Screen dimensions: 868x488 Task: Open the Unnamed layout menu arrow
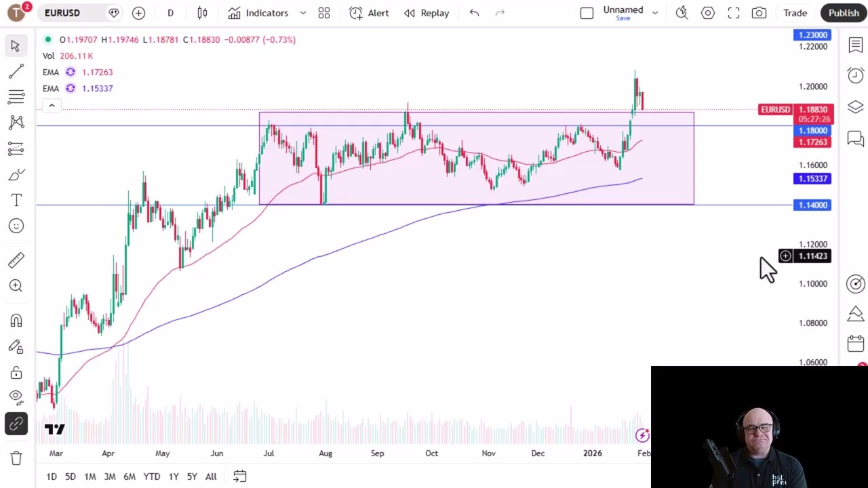click(x=654, y=13)
